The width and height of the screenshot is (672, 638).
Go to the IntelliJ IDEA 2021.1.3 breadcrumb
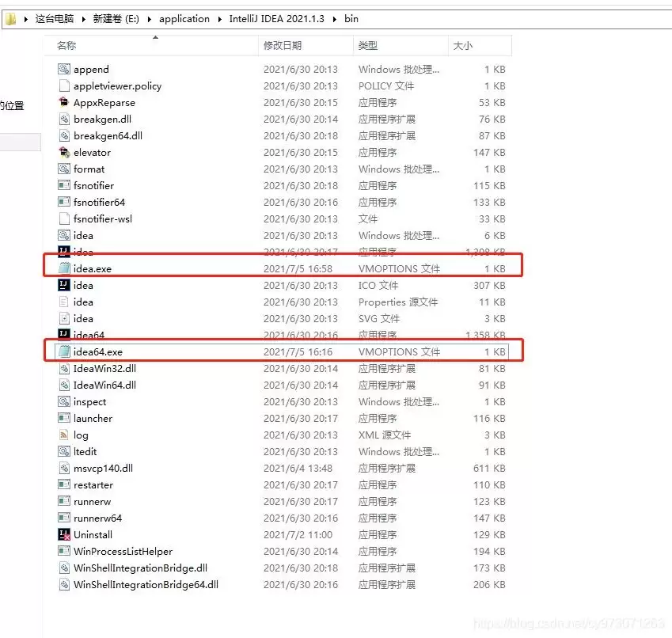tap(276, 19)
